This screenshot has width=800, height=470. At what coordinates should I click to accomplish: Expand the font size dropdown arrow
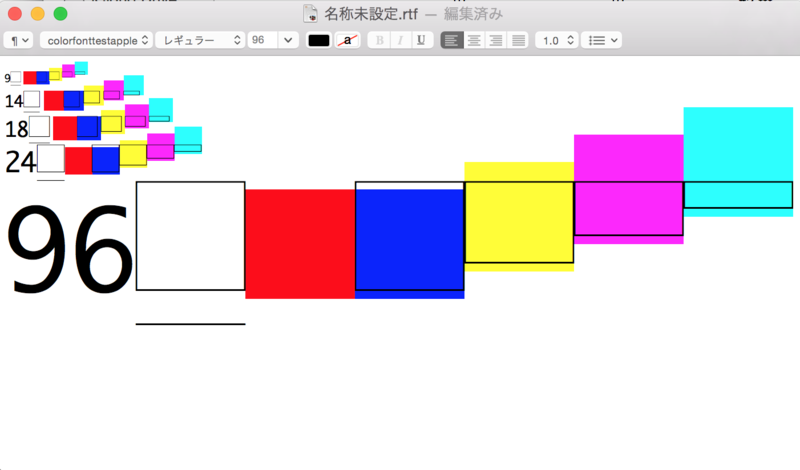288,40
